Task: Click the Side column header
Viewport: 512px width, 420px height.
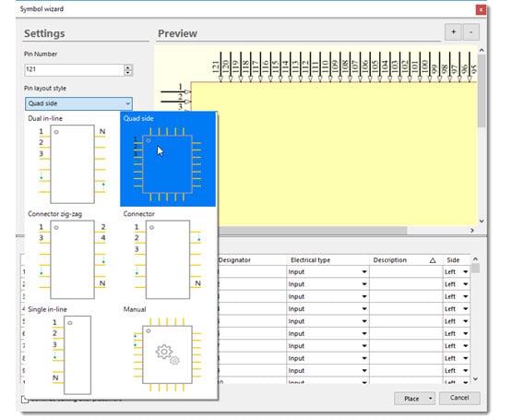Action: [456, 260]
